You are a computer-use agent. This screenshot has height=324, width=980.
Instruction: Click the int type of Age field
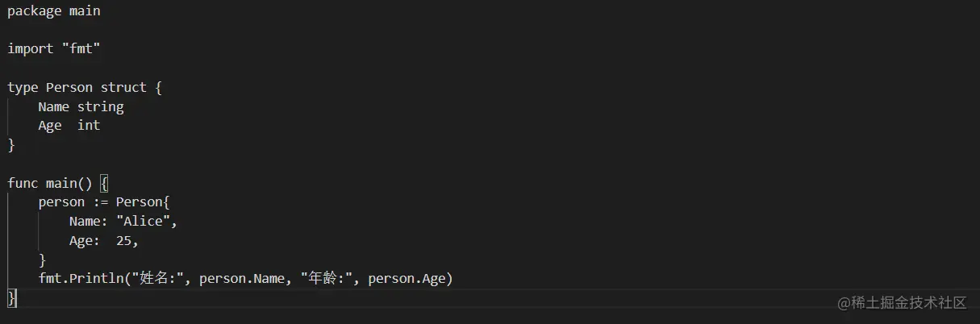[x=89, y=125]
